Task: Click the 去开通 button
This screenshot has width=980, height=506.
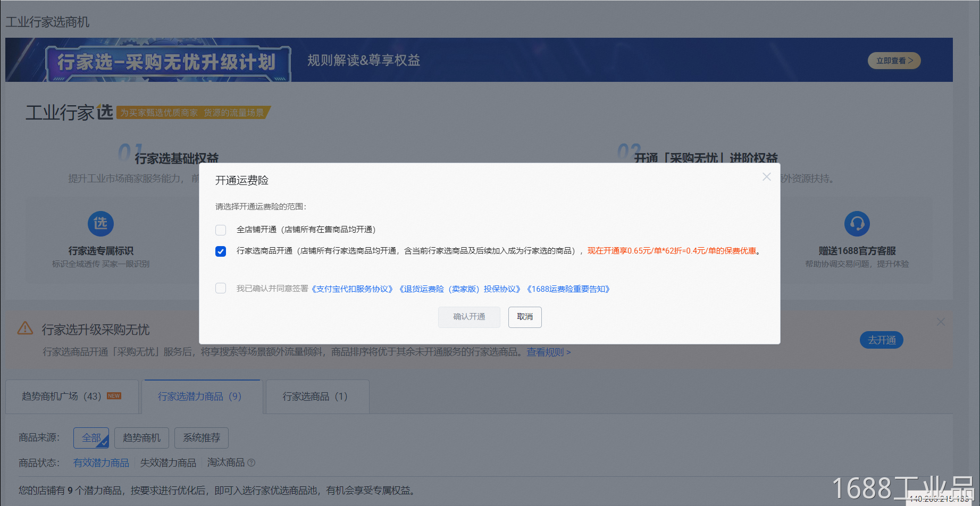Action: (x=881, y=340)
